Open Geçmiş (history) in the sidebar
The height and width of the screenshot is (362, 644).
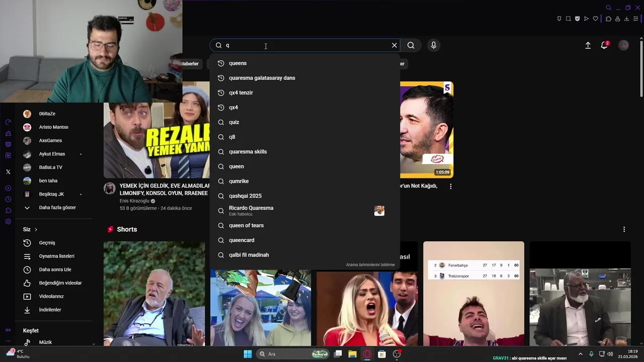coord(47,243)
